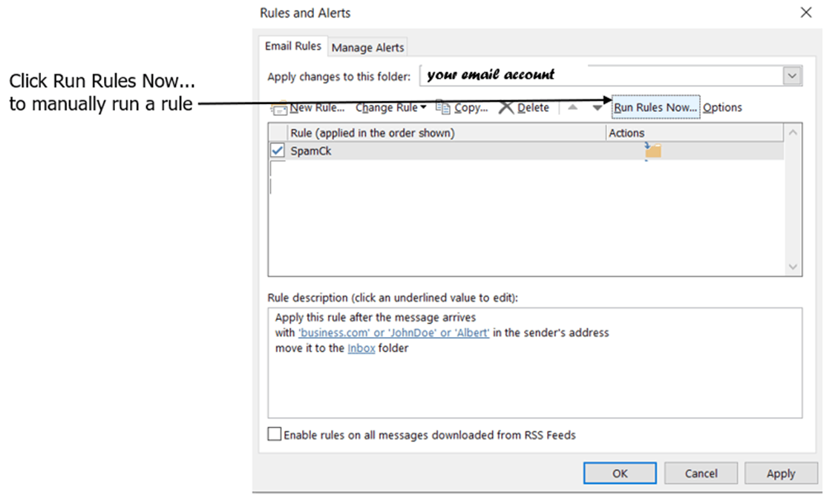The width and height of the screenshot is (835, 504).
Task: Click the rules list scrollbar down arrow
Action: (793, 267)
